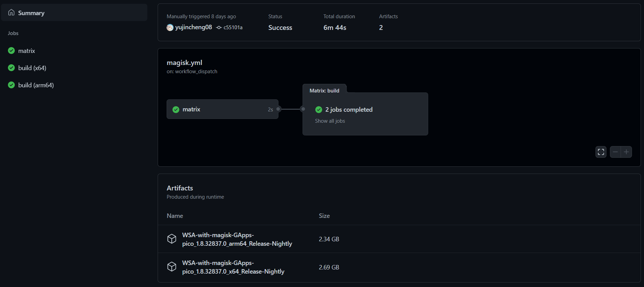Download the x64 Release-Nightly artifact

point(233,267)
